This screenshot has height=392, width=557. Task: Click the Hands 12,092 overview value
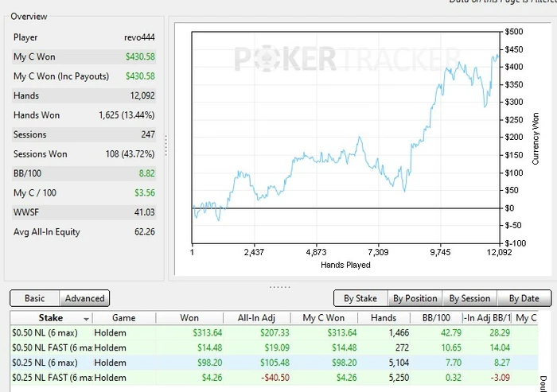[142, 95]
